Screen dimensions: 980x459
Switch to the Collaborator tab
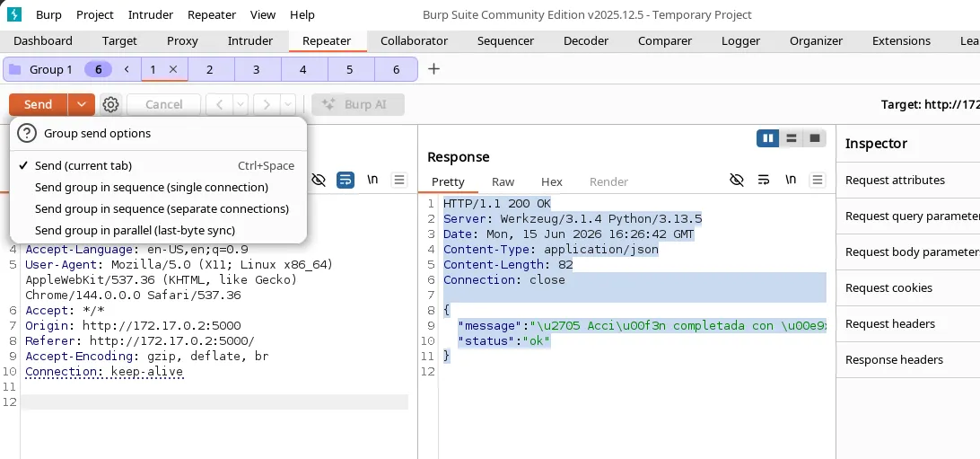coord(414,40)
